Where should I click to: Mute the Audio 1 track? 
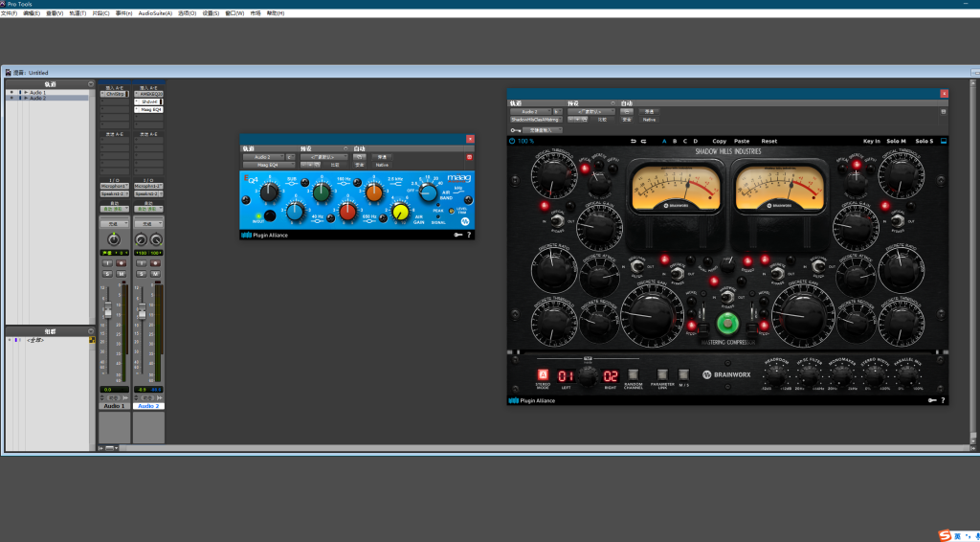point(122,274)
